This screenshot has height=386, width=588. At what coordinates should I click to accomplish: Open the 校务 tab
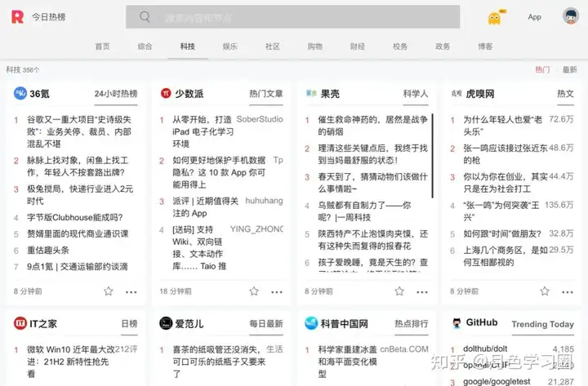[x=400, y=47]
